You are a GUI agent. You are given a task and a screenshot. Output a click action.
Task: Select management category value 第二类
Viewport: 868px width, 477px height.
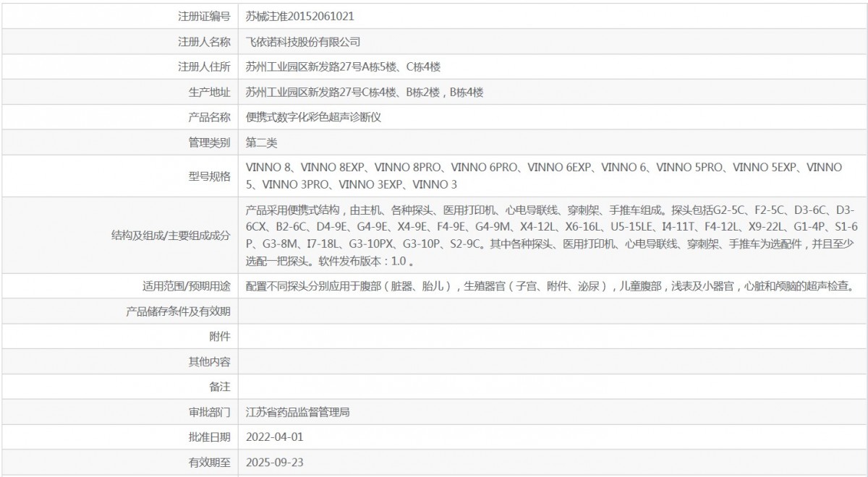pyautogui.click(x=261, y=142)
